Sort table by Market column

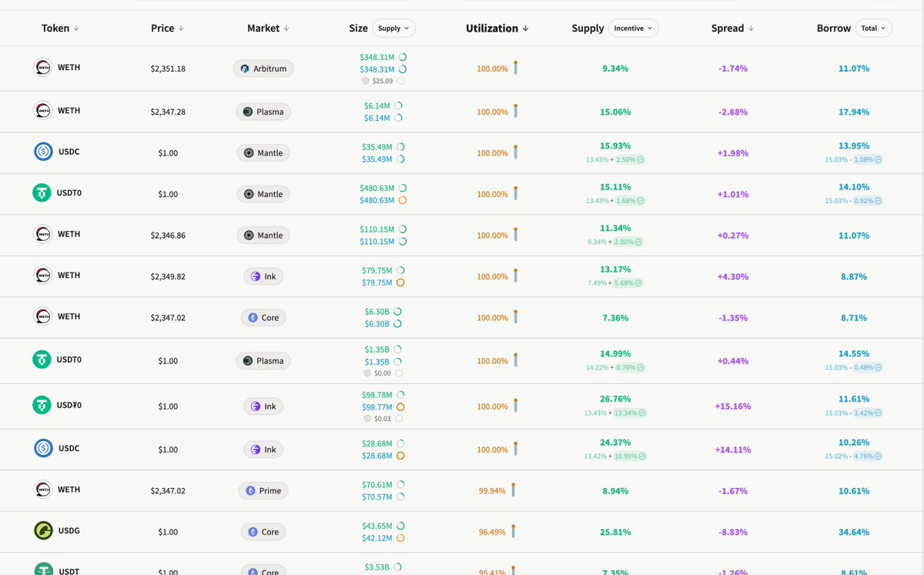tap(268, 28)
